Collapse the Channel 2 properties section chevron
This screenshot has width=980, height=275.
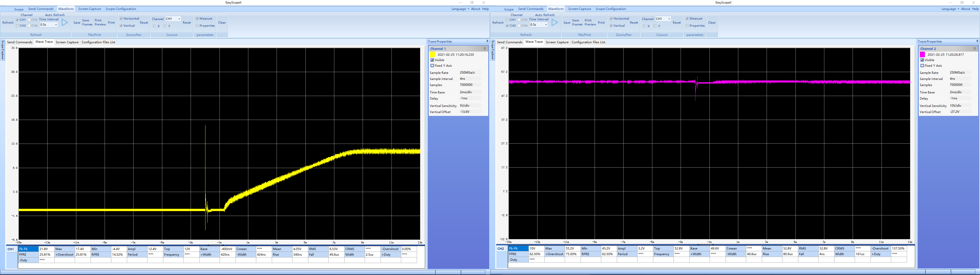(975, 49)
